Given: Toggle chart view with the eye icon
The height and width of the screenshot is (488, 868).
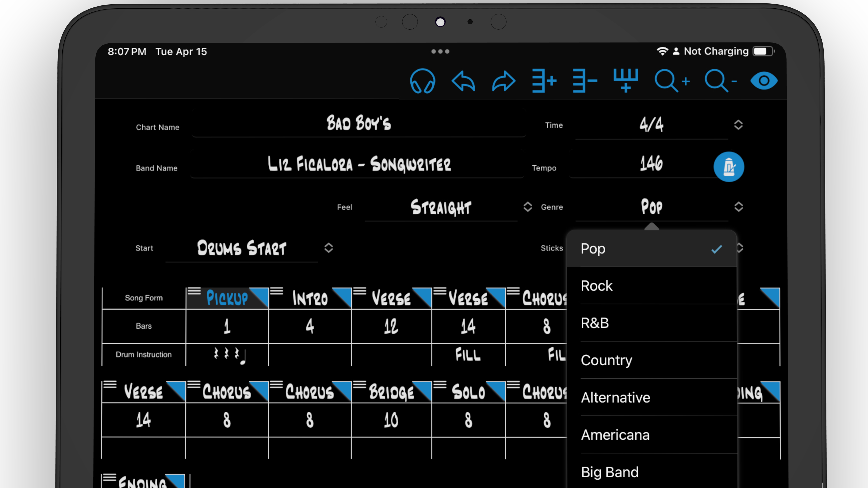Looking at the screenshot, I should [764, 81].
